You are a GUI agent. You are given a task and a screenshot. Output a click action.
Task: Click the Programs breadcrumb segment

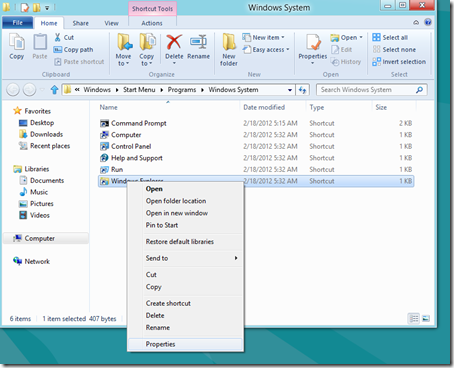[x=182, y=90]
